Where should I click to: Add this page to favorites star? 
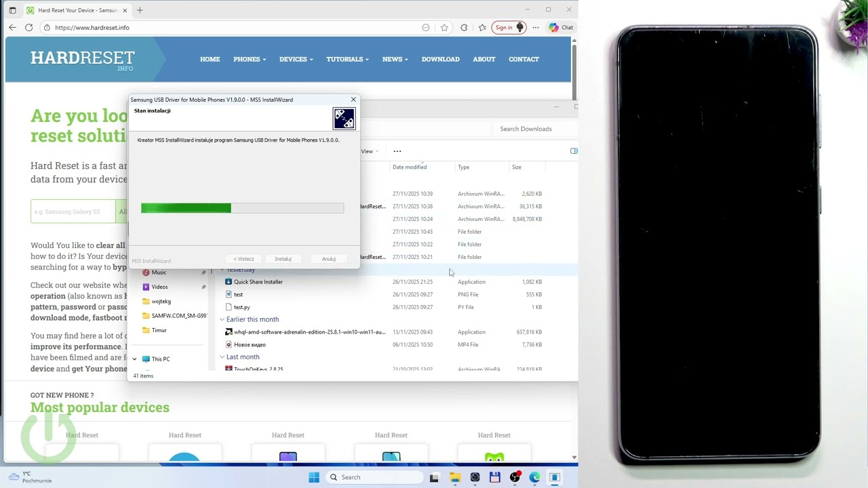444,28
